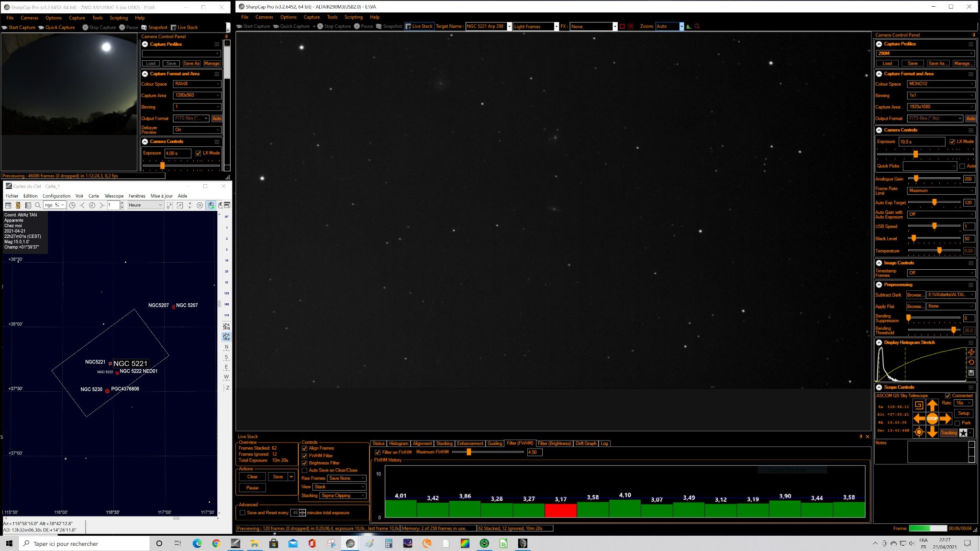Click the clock time icon in Cartes du Ciel toolbar

72,205
